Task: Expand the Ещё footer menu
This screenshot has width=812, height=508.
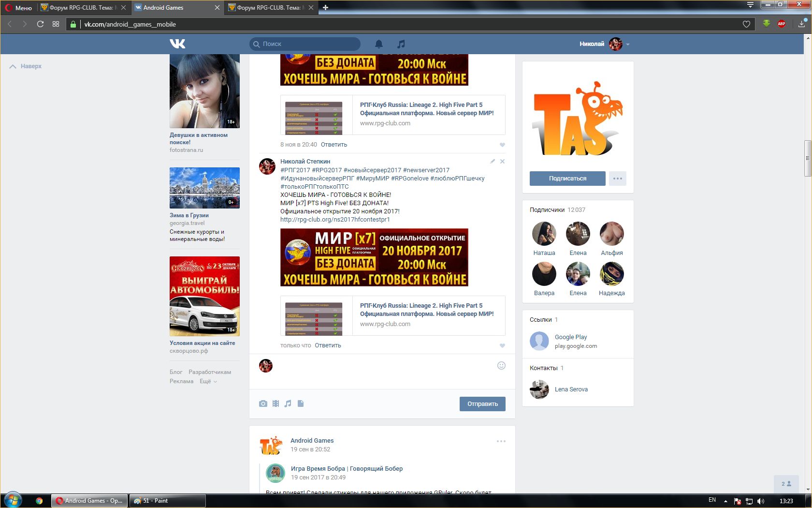Action: click(x=208, y=381)
